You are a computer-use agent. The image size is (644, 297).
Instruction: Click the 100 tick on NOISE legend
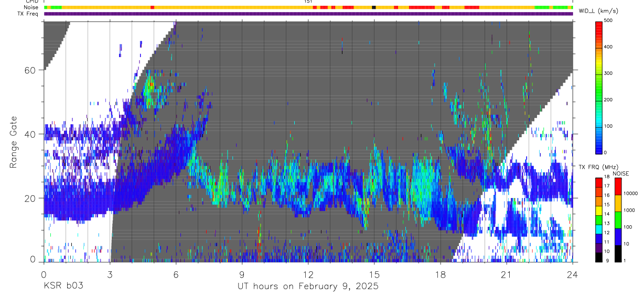pos(627,227)
